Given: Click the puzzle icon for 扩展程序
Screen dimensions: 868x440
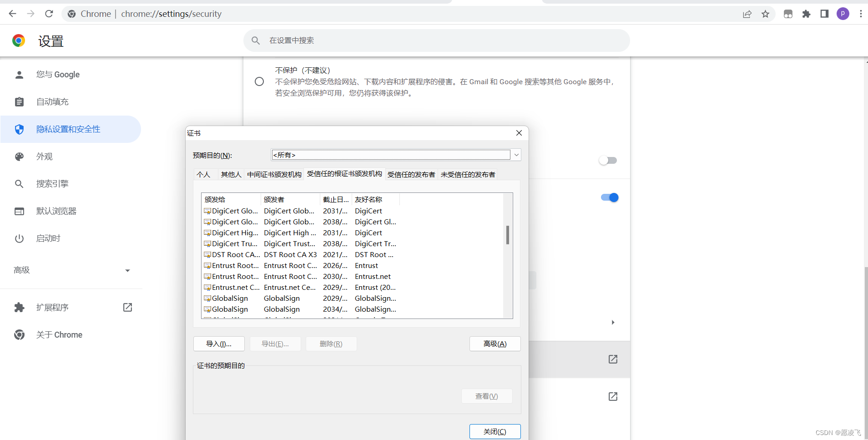Looking at the screenshot, I should (19, 308).
